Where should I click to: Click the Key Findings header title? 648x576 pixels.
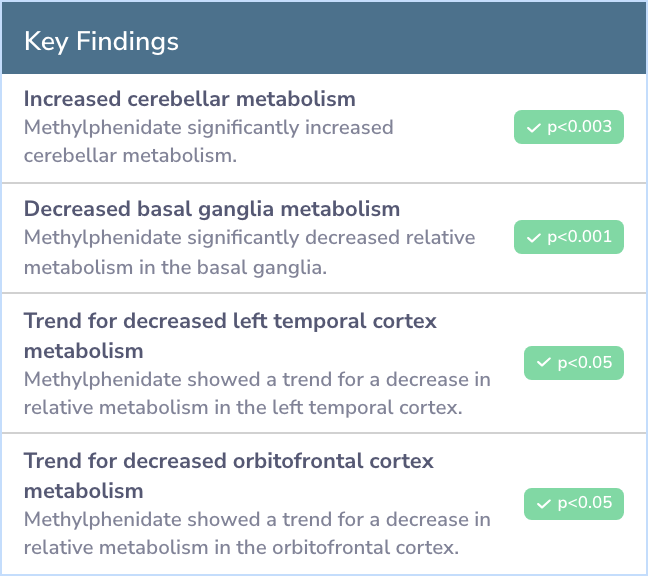[x=101, y=41]
